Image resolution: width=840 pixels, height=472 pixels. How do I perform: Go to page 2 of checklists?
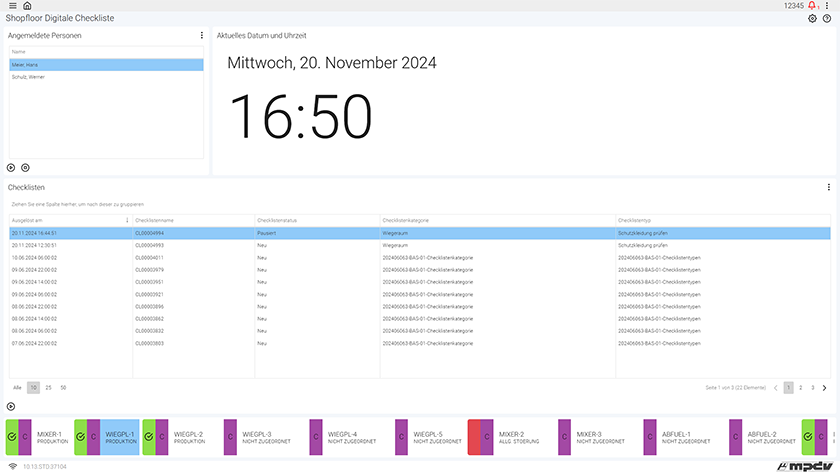coord(800,387)
